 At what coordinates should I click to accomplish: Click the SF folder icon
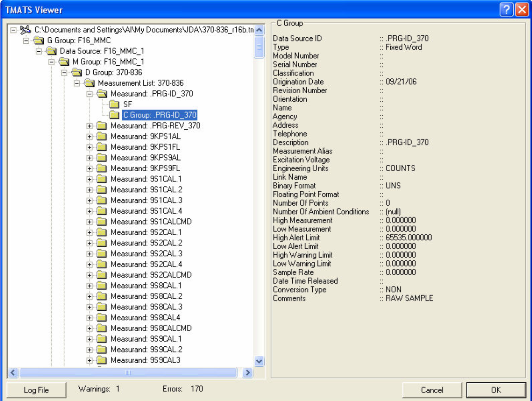(114, 104)
